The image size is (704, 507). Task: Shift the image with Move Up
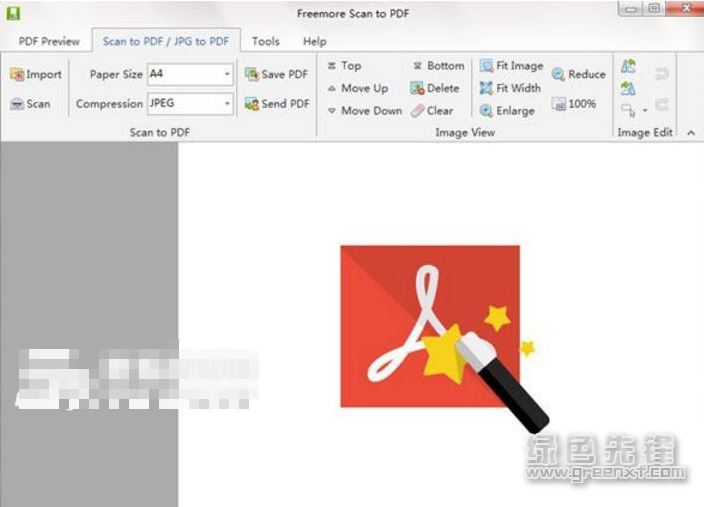tap(358, 88)
